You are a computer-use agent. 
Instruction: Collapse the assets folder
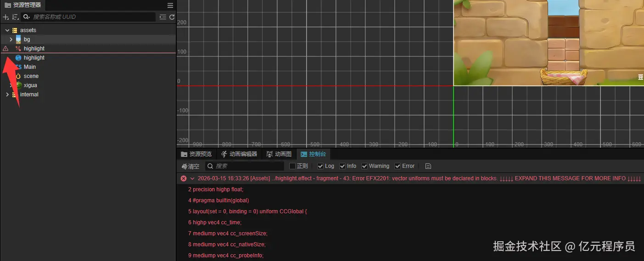(7, 30)
